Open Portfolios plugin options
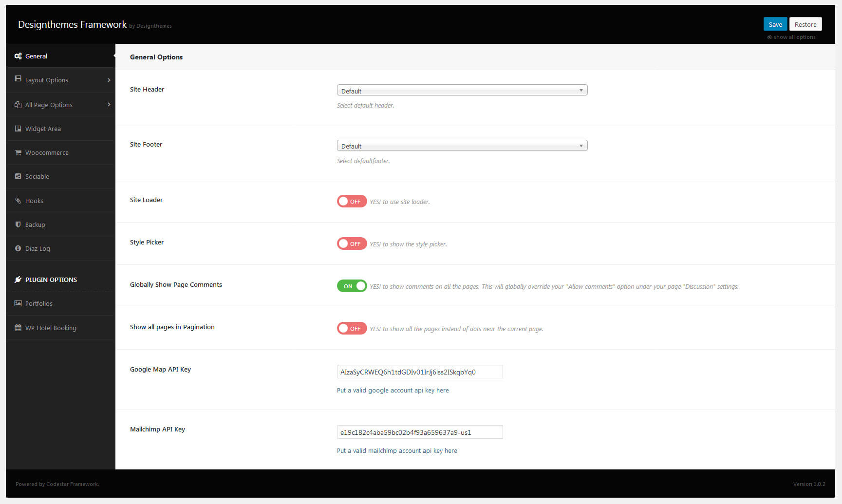 click(60, 303)
